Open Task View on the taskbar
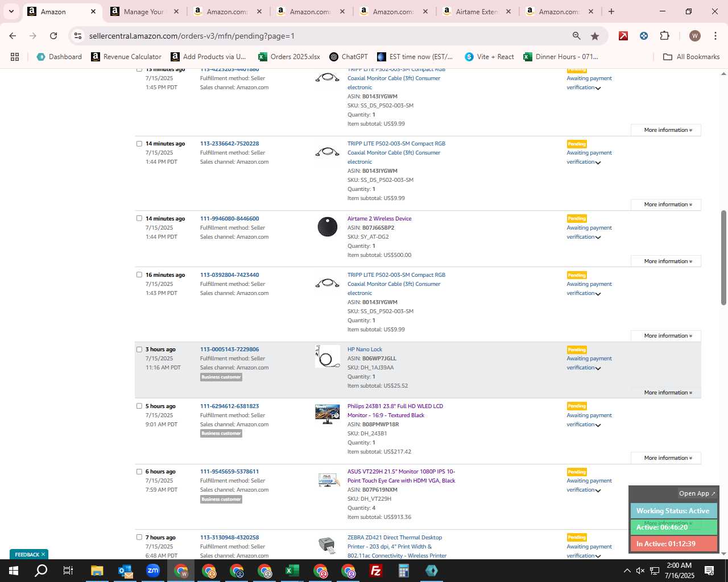728x582 pixels. 68,571
